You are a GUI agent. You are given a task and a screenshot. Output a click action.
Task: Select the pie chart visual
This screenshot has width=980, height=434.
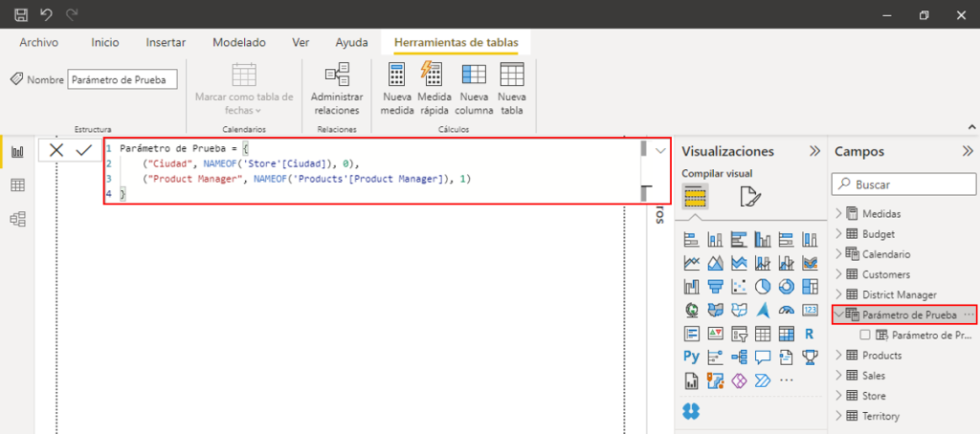(763, 286)
